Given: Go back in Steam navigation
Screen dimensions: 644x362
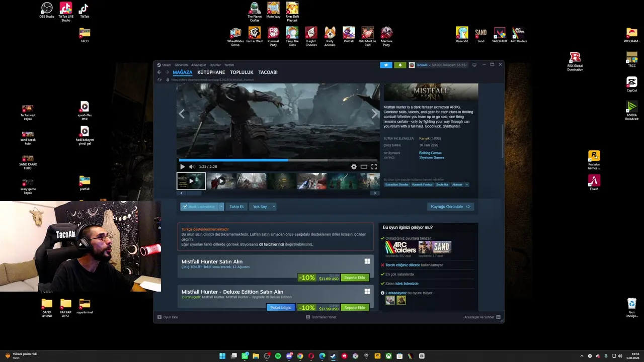Looking at the screenshot, I should tap(159, 72).
